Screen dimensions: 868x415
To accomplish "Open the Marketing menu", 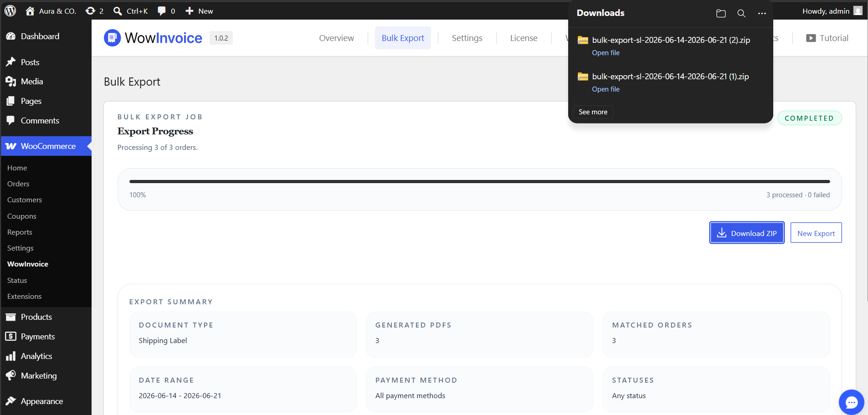I will click(x=46, y=376).
